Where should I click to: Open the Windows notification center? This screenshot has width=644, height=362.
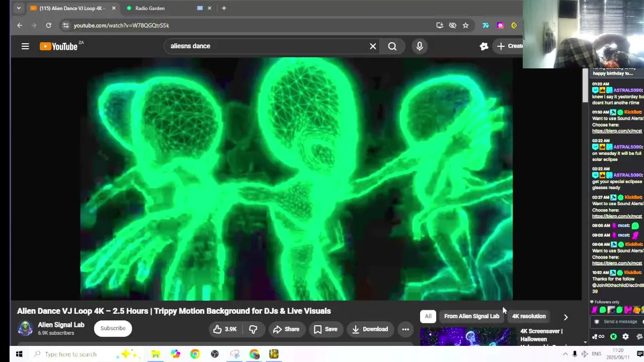click(x=640, y=354)
